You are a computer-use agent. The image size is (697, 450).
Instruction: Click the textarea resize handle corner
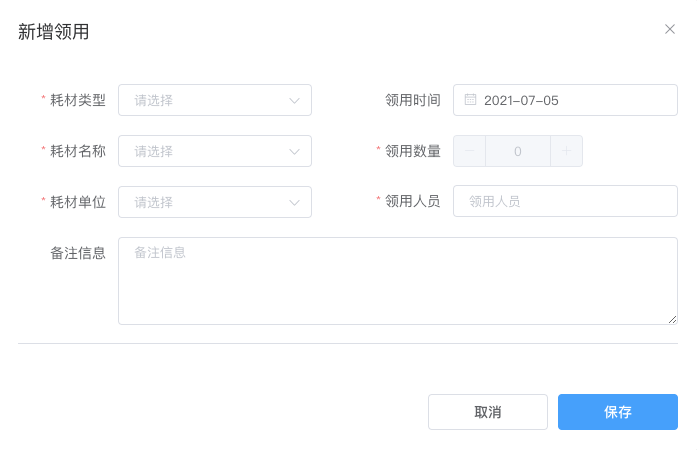[x=673, y=320]
